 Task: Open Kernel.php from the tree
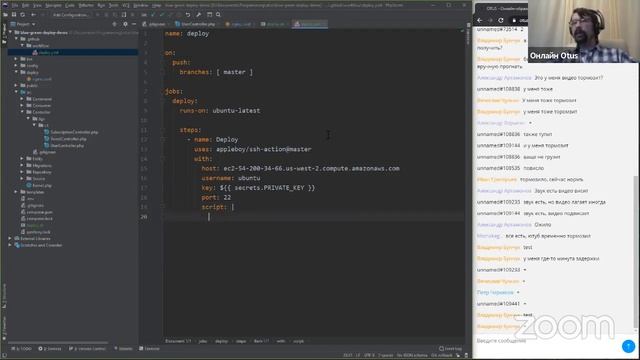tap(39, 185)
